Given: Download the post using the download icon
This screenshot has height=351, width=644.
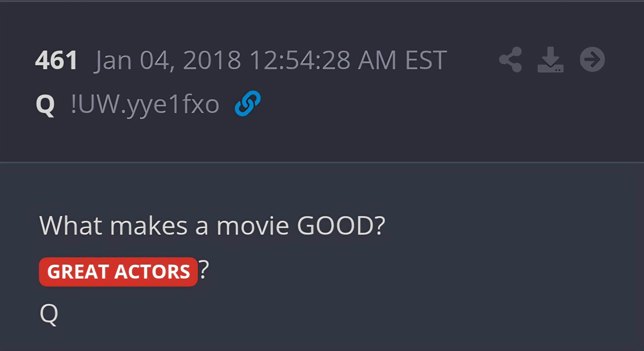Looking at the screenshot, I should [551, 59].
